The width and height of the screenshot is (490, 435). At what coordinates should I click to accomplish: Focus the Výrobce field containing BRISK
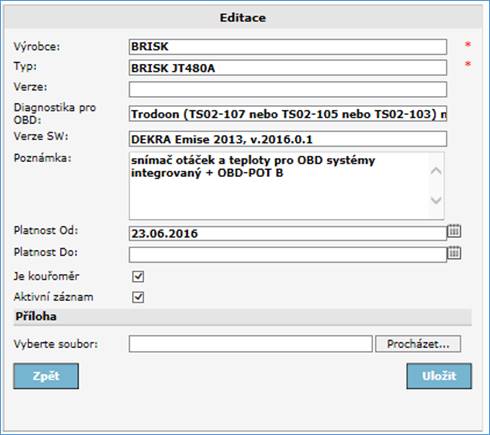(288, 47)
